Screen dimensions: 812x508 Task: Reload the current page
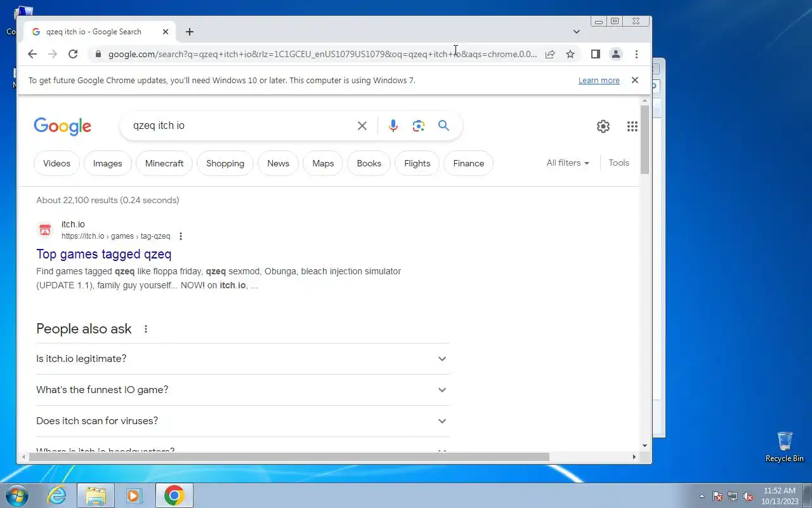73,54
